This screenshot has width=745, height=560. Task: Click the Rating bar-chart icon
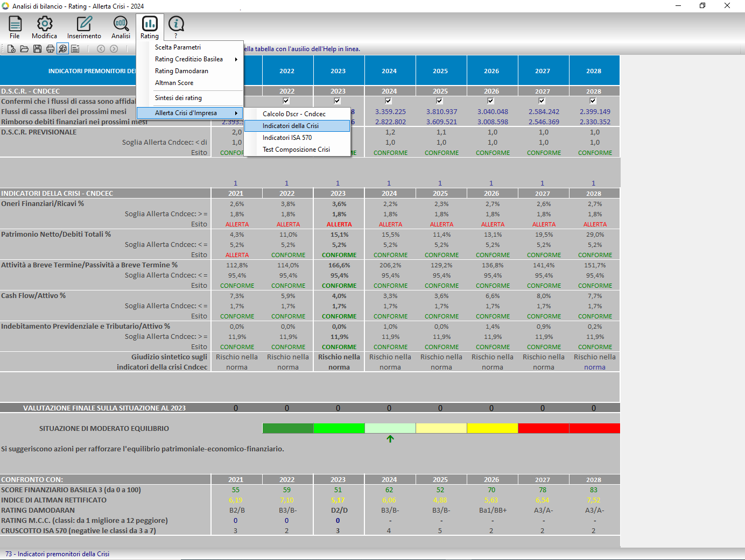click(150, 27)
